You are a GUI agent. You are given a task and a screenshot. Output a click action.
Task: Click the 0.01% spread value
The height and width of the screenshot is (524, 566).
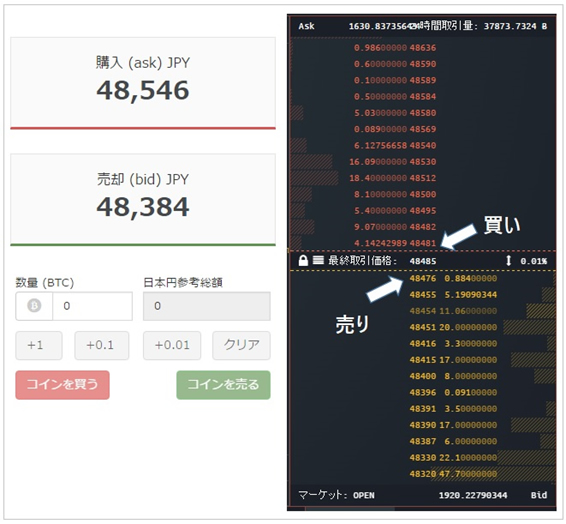point(534,261)
